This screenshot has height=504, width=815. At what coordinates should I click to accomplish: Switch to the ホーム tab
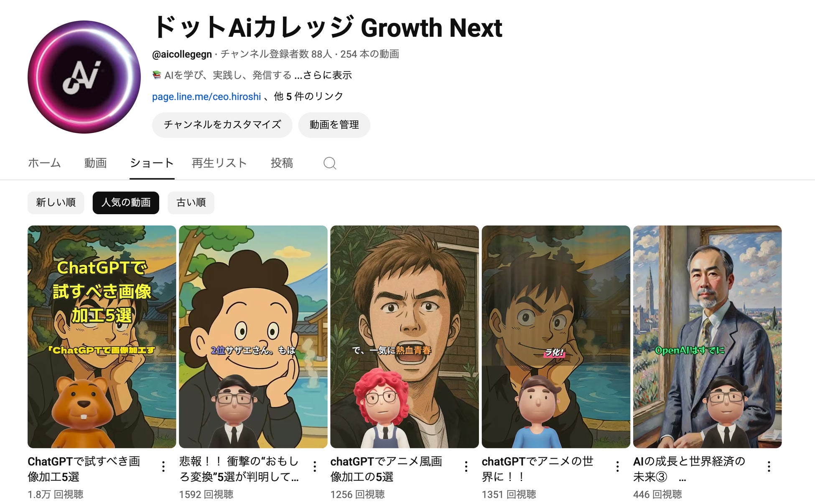click(x=44, y=163)
